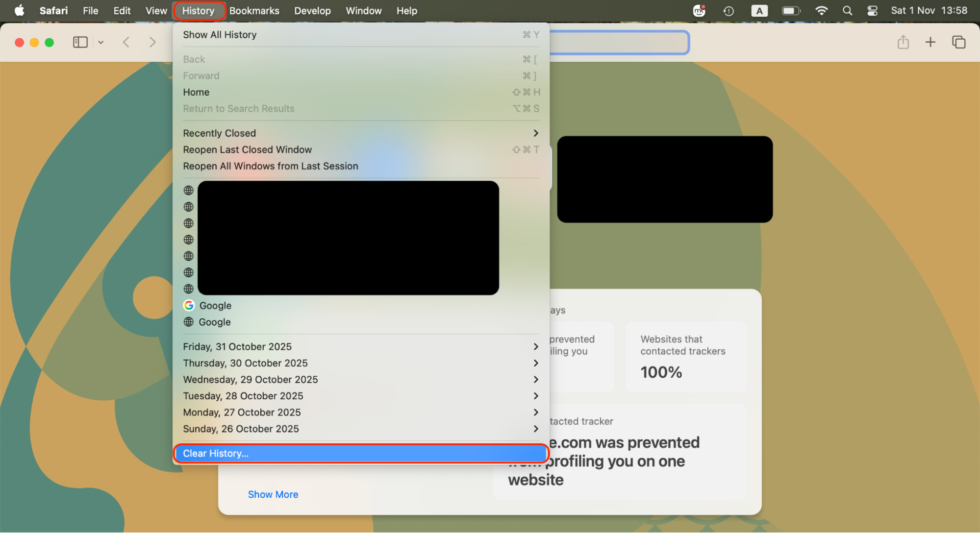
Task: Click the battery status icon
Action: (x=791, y=10)
